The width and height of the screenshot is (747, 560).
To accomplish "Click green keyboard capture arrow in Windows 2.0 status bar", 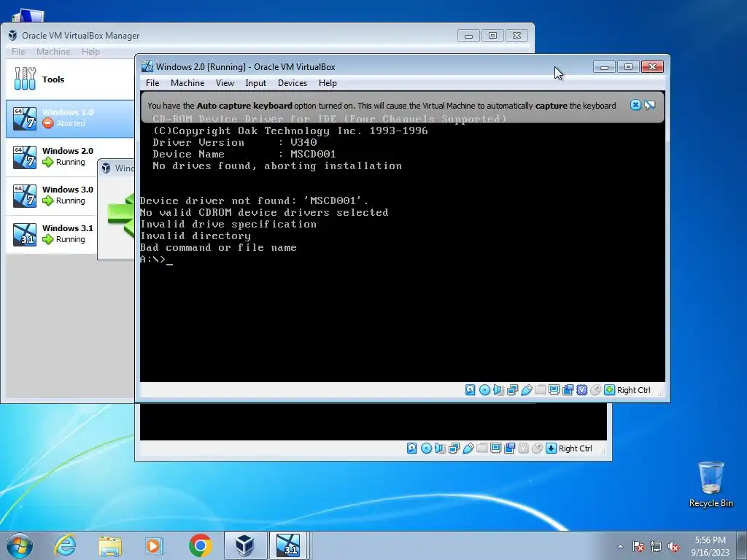I will [609, 390].
